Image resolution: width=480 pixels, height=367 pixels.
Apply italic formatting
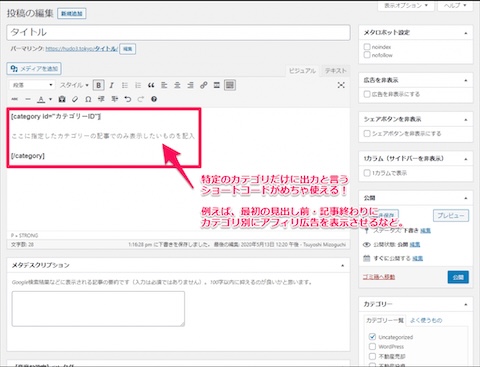coord(112,85)
